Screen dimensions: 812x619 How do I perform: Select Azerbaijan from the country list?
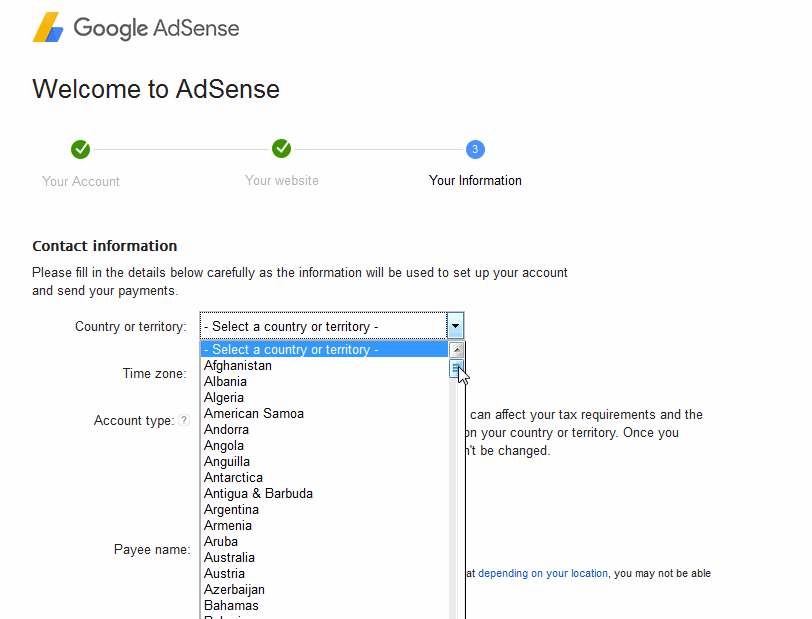[324, 590]
